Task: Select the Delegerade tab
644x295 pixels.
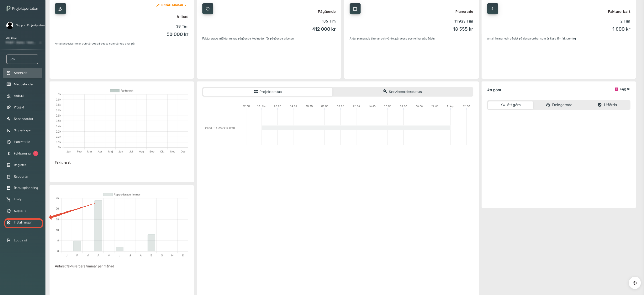Action: [559, 105]
